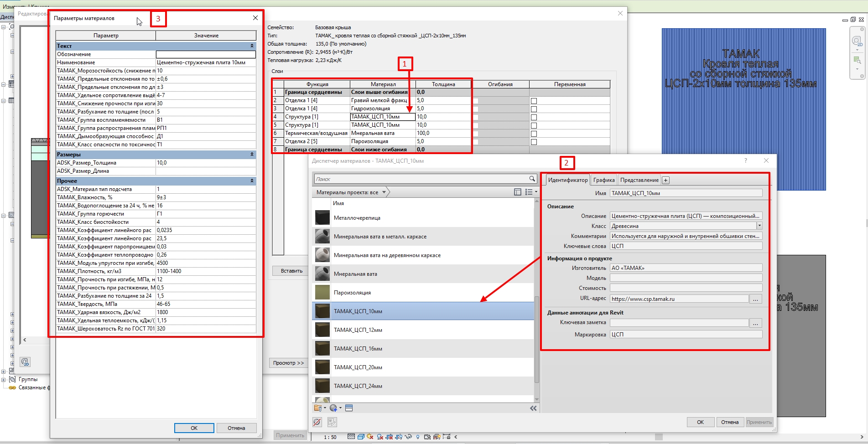
Task: Open the list view options dropdown arrow
Action: (x=536, y=192)
